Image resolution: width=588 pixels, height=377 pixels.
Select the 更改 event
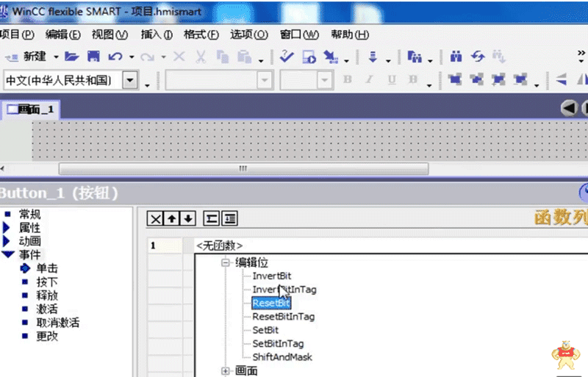coord(47,336)
